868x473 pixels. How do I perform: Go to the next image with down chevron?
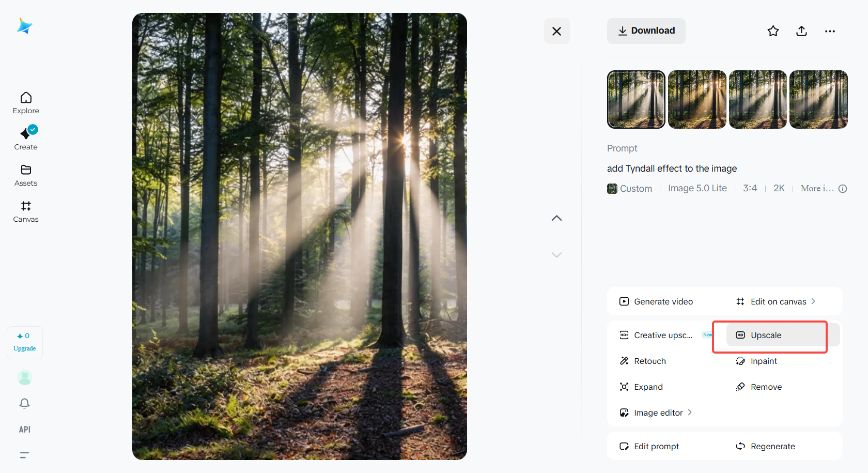[x=556, y=255]
